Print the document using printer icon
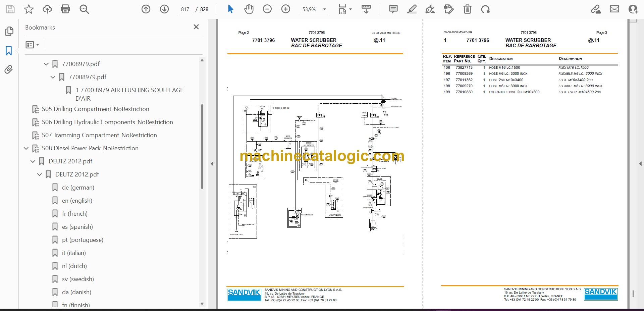 pyautogui.click(x=65, y=9)
